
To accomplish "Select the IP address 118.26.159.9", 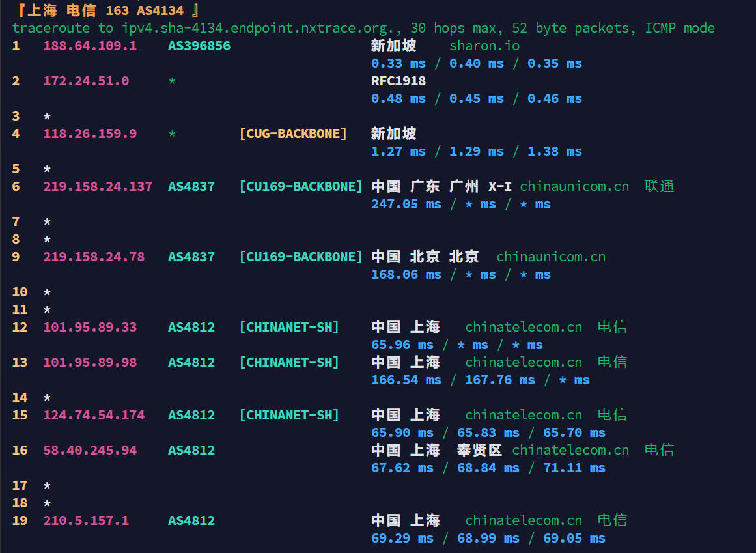I will click(x=90, y=134).
